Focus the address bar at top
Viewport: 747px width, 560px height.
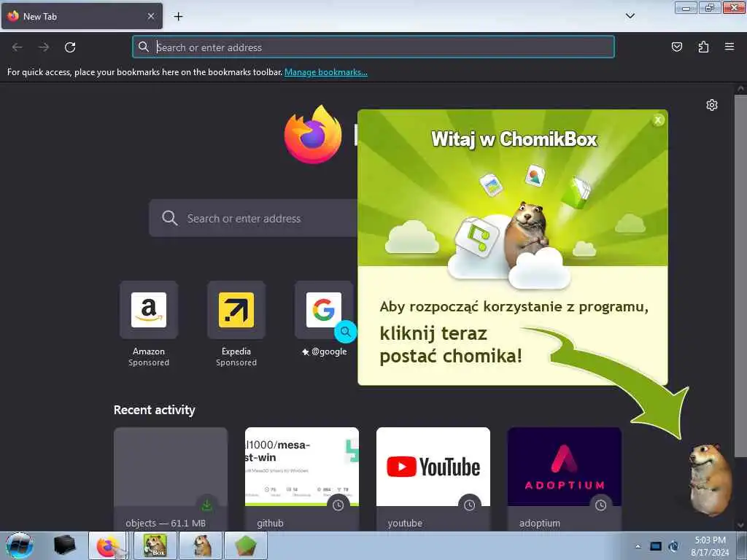click(373, 47)
